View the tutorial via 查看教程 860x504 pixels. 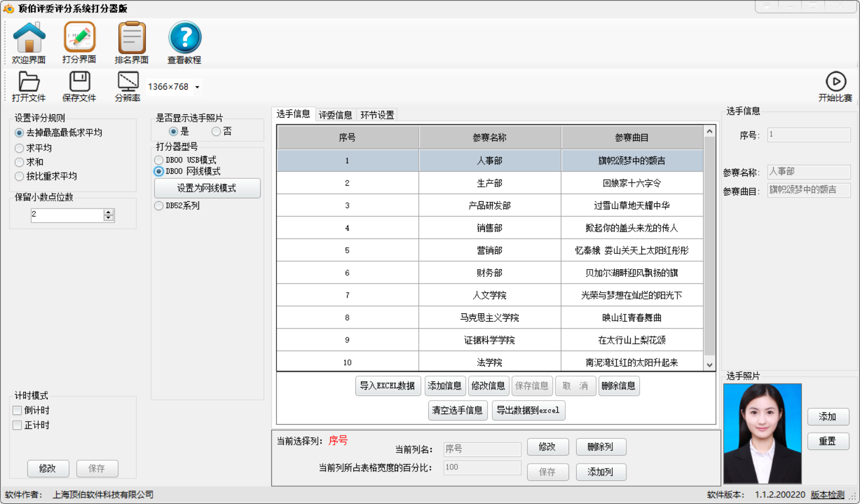184,42
